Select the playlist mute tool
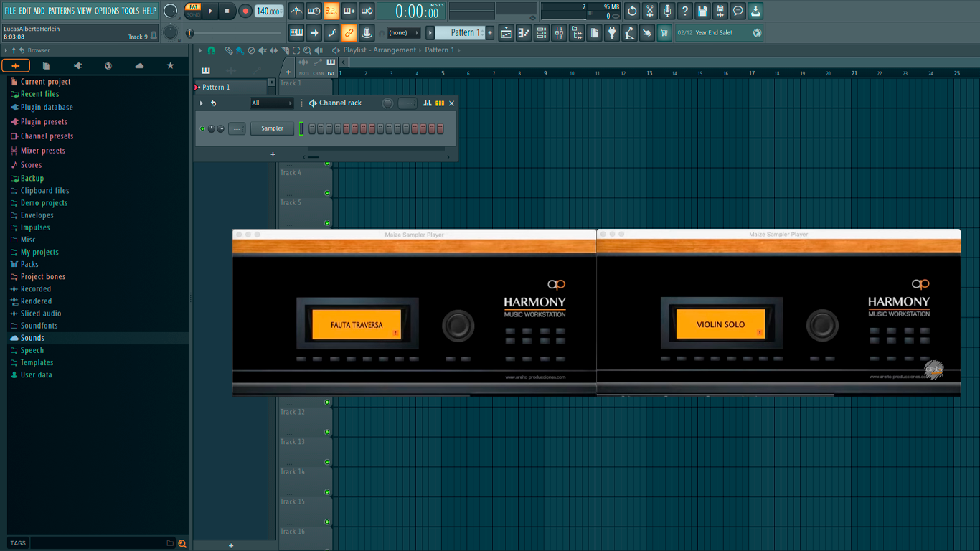Image resolution: width=980 pixels, height=551 pixels. pyautogui.click(x=262, y=50)
